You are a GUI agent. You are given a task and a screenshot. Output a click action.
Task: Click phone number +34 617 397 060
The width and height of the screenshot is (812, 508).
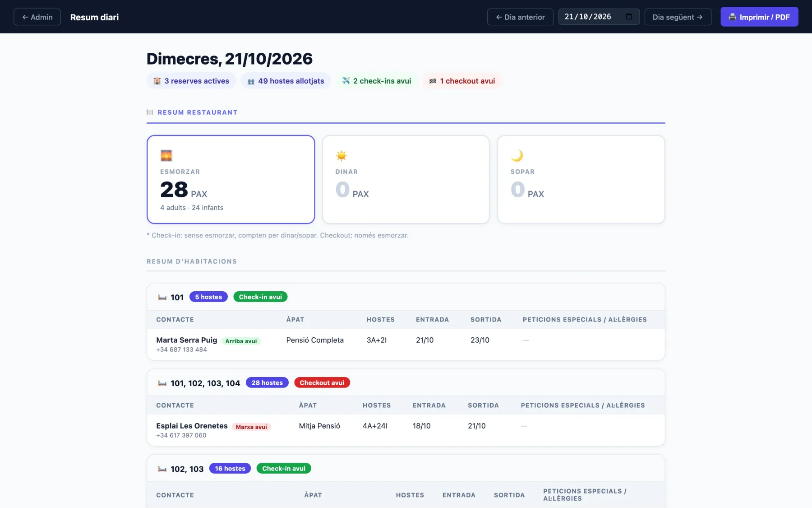[181, 435]
